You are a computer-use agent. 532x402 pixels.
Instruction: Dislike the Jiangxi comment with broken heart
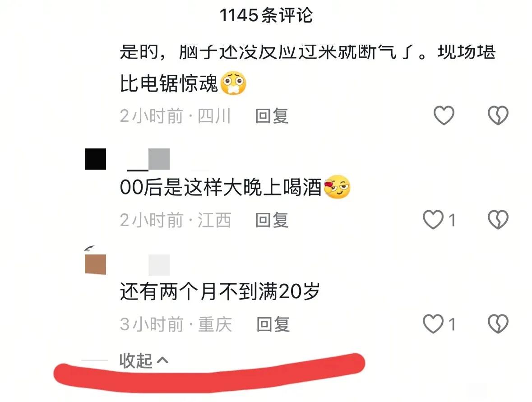click(498, 219)
